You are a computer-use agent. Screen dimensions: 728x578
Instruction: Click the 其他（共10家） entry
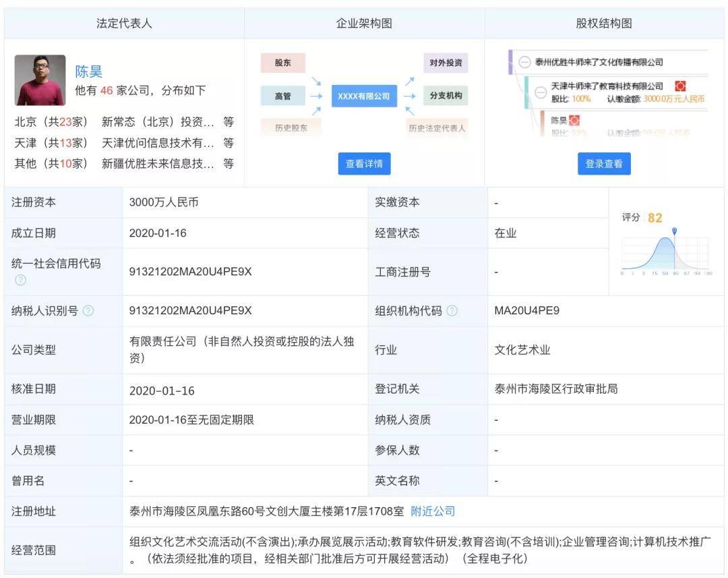(51, 163)
